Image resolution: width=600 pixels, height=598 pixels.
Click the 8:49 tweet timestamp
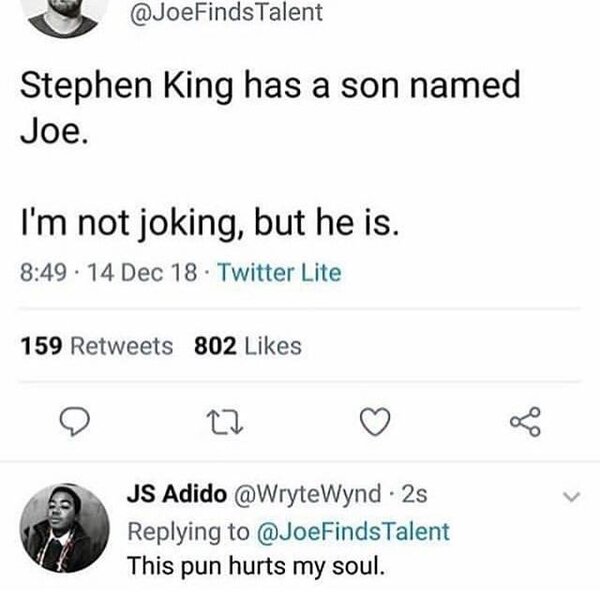(x=42, y=272)
